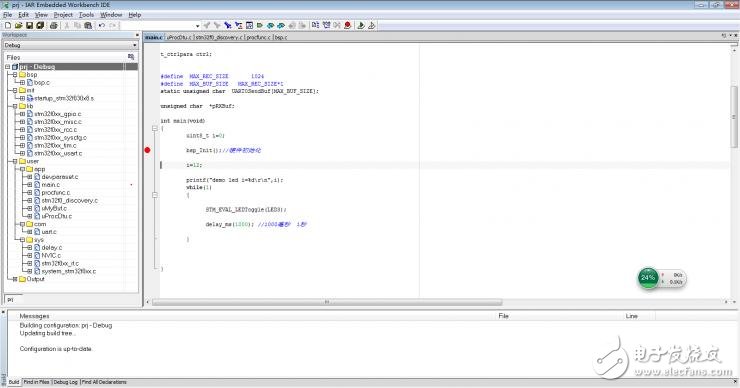Switch to the bsp.c editor tab
This screenshot has width=740, height=388.
tap(281, 37)
